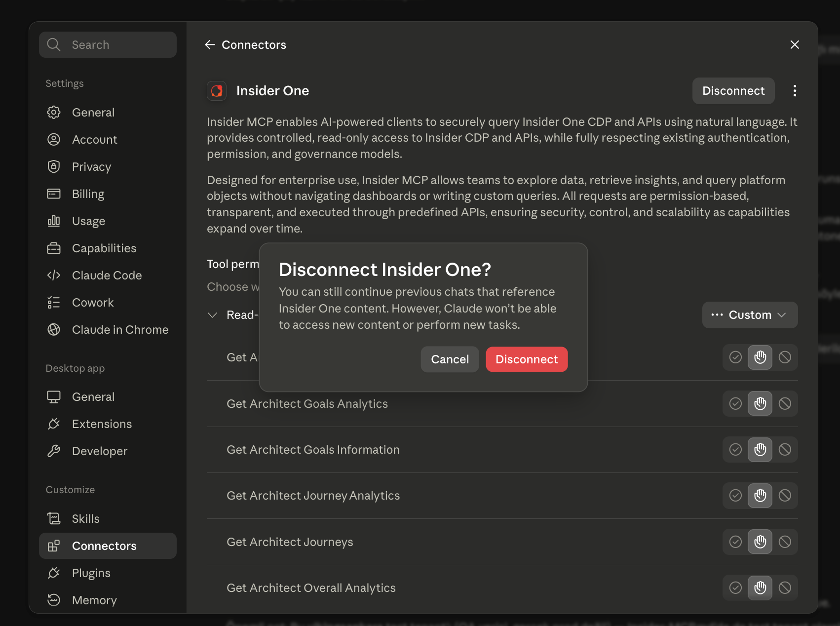Screen dimensions: 840x626
Task: Set Get Architect Goals Analytics to always allow
Action: pos(735,404)
